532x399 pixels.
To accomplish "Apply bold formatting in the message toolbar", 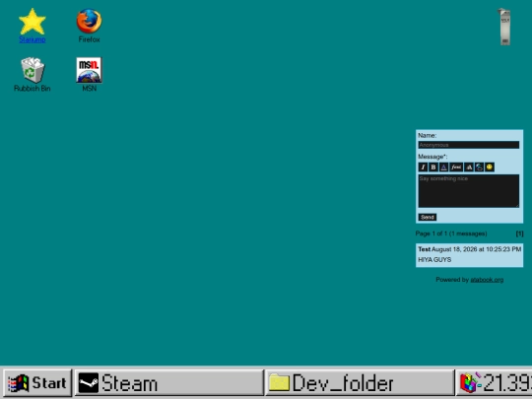I will (433, 166).
